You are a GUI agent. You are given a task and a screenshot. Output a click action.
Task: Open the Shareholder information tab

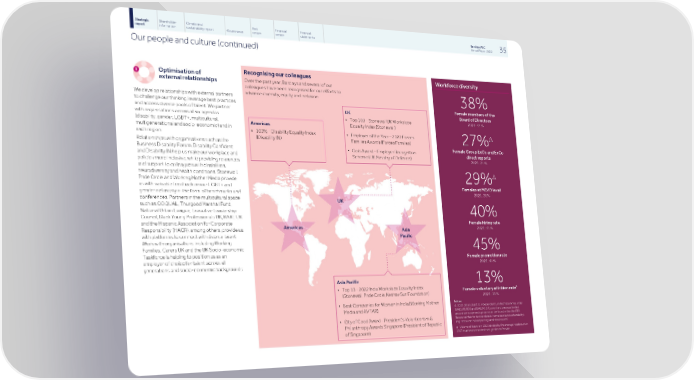coord(167,23)
